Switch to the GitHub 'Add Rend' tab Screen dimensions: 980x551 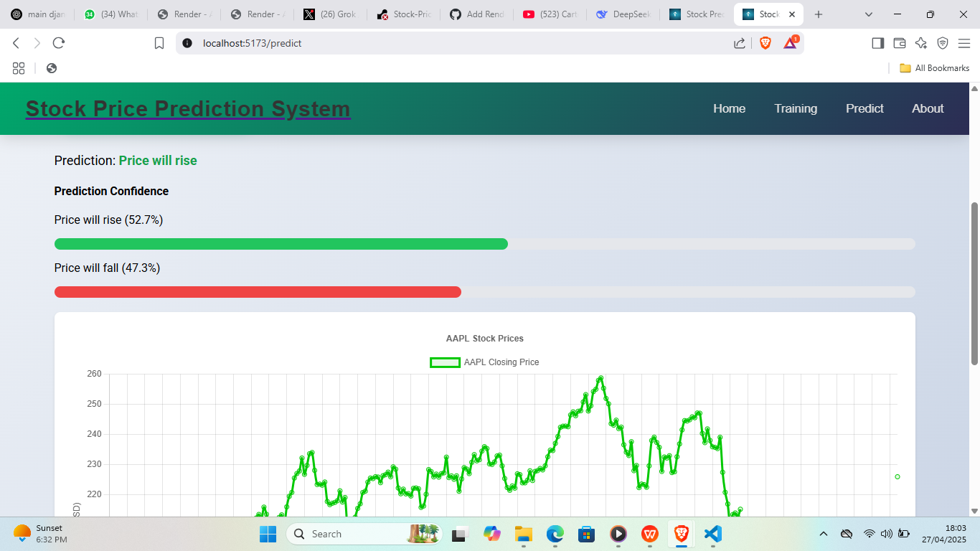476,14
